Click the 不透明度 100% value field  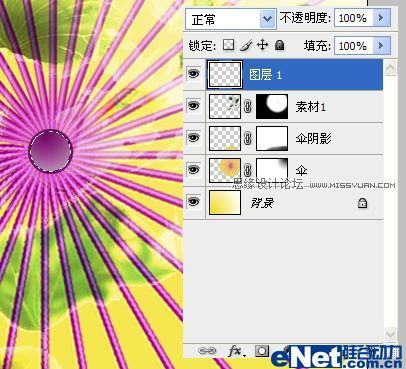tap(354, 18)
